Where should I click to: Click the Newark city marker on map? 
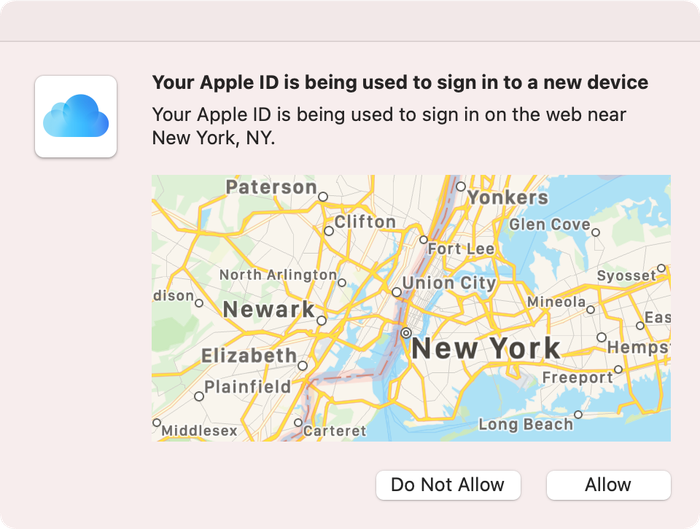(x=321, y=321)
